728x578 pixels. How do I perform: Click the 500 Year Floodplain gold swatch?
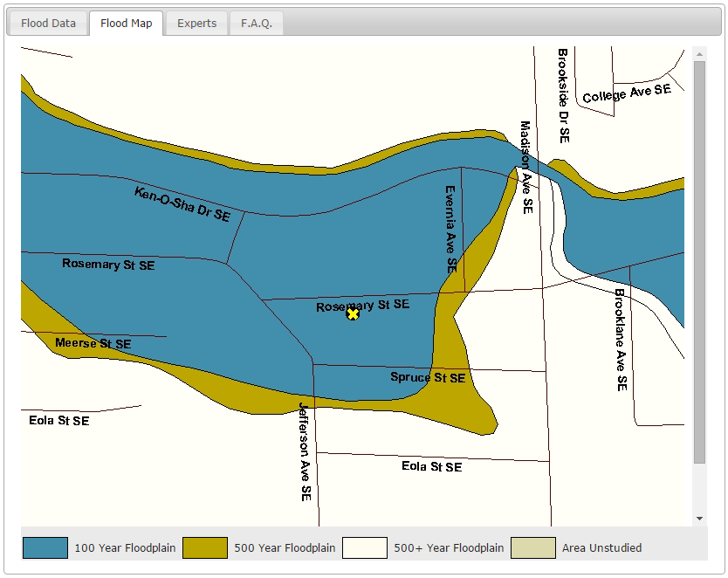(x=205, y=547)
